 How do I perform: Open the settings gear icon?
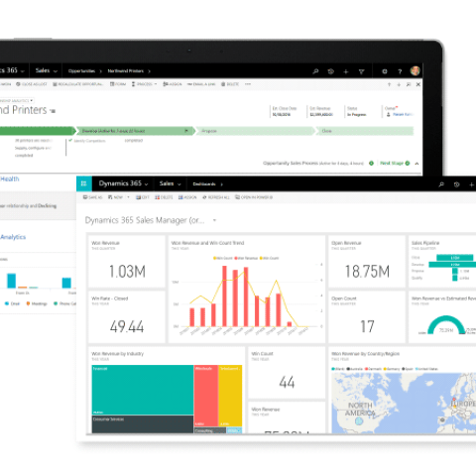[385, 71]
